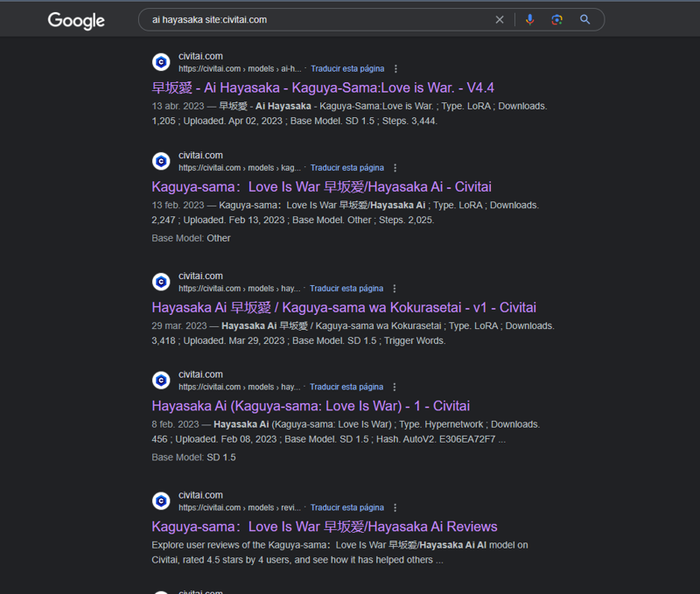Click the magnifier search button

tap(584, 19)
